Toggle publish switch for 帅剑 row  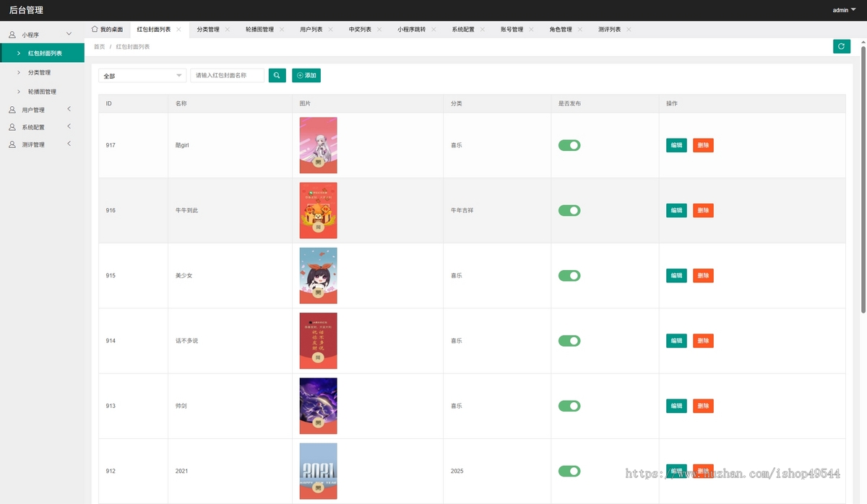[569, 406]
